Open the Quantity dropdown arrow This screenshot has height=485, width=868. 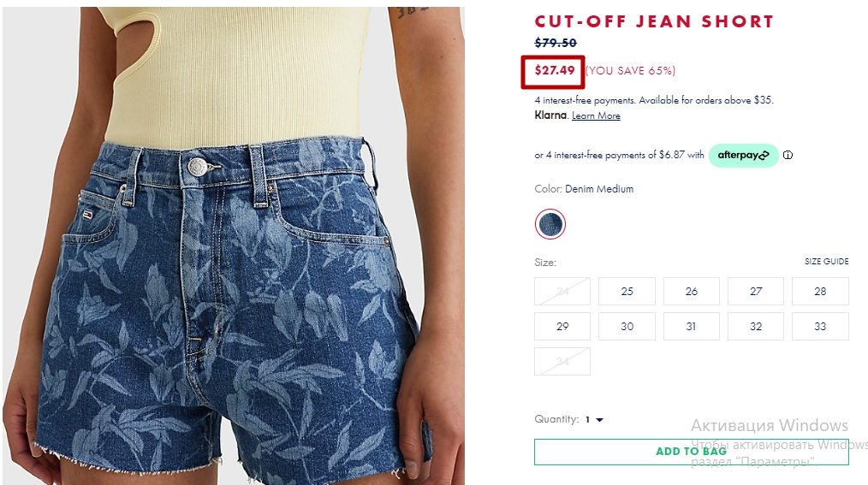(599, 420)
